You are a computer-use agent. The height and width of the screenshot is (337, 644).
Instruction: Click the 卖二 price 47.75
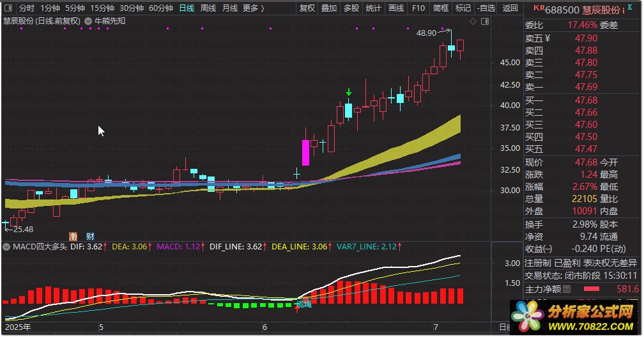tap(586, 75)
